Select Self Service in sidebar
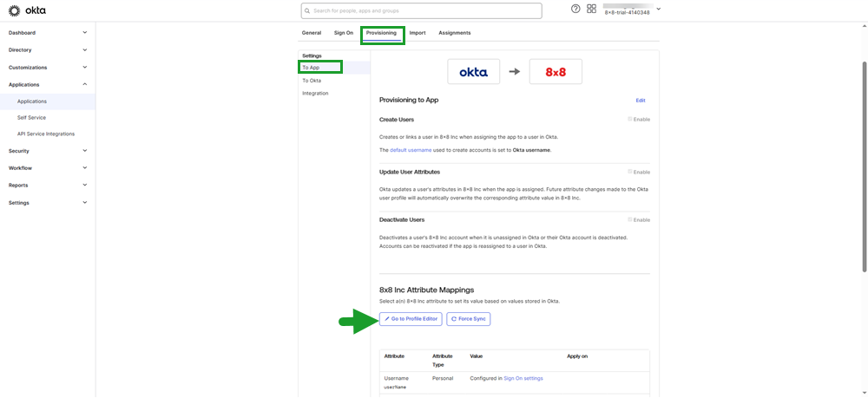Screen dimensions: 868x398 click(x=31, y=118)
